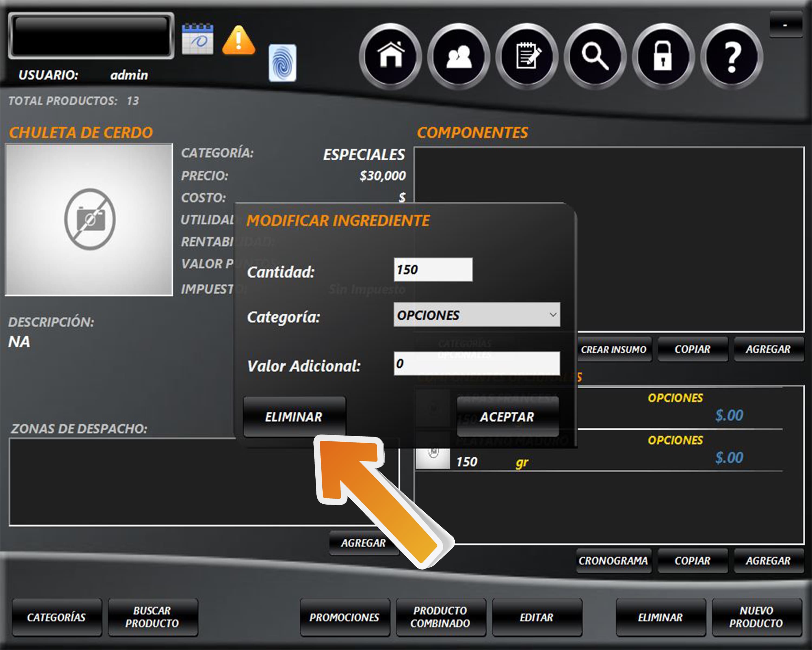
Task: Click the padlock lock icon
Action: 663,56
